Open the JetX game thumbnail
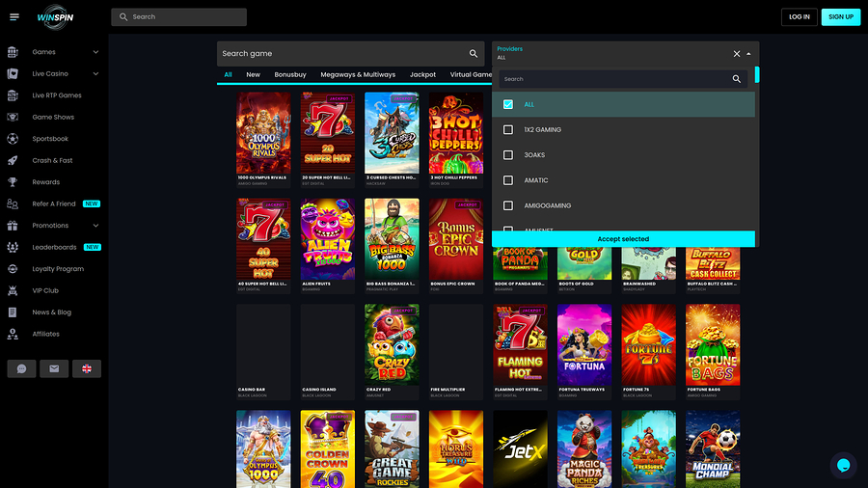Image resolution: width=868 pixels, height=488 pixels. (521, 449)
